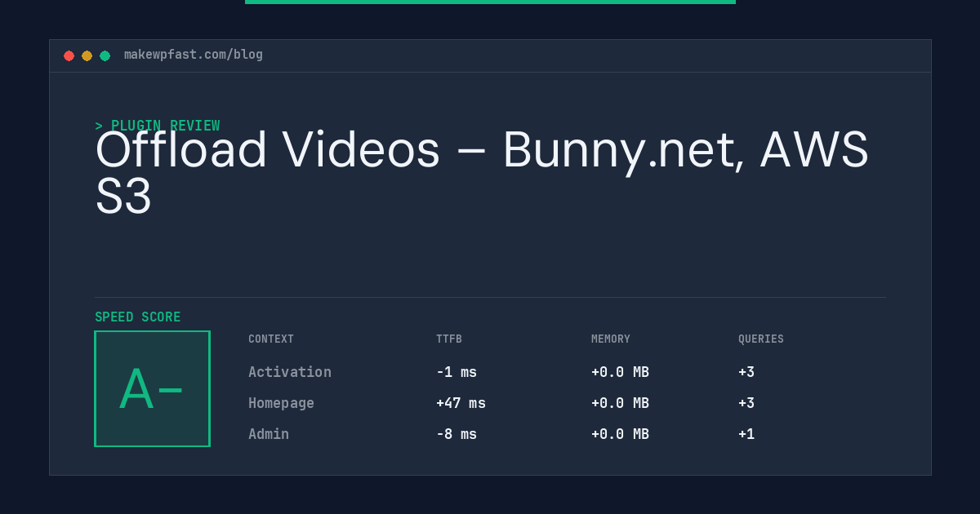Viewport: 980px width, 514px height.
Task: Click the TTFB column header
Action: [x=449, y=339]
